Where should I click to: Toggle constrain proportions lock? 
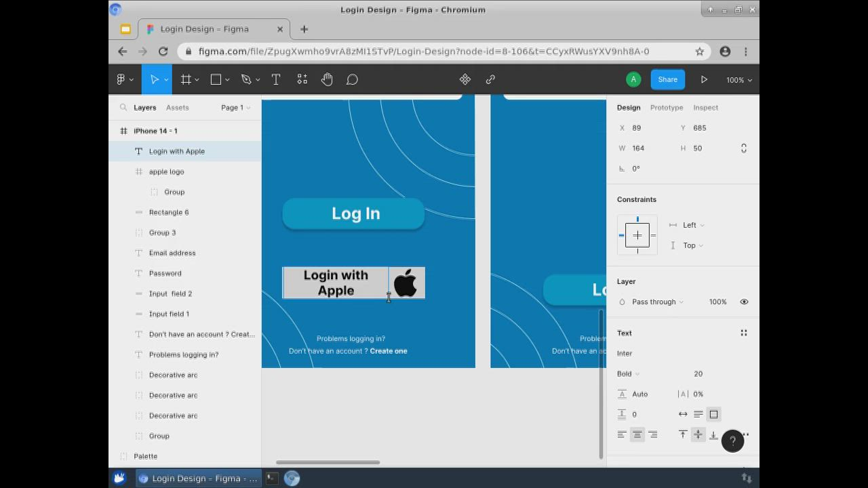tap(744, 148)
